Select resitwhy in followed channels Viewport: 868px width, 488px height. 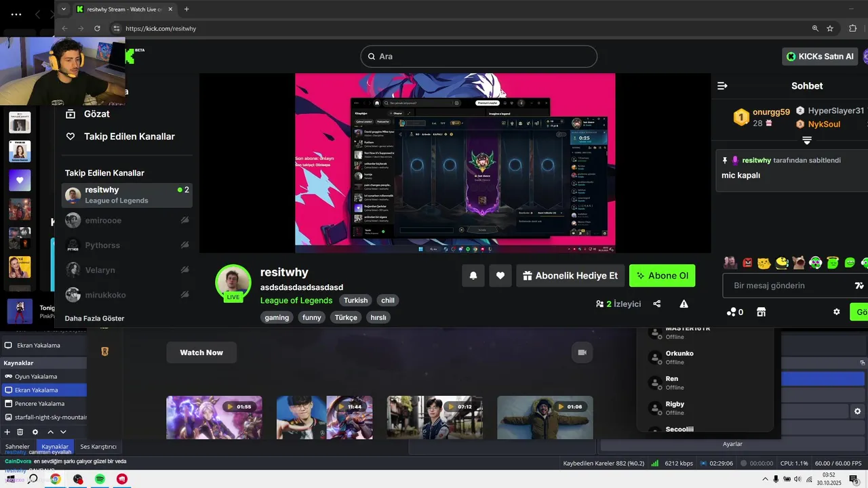127,195
